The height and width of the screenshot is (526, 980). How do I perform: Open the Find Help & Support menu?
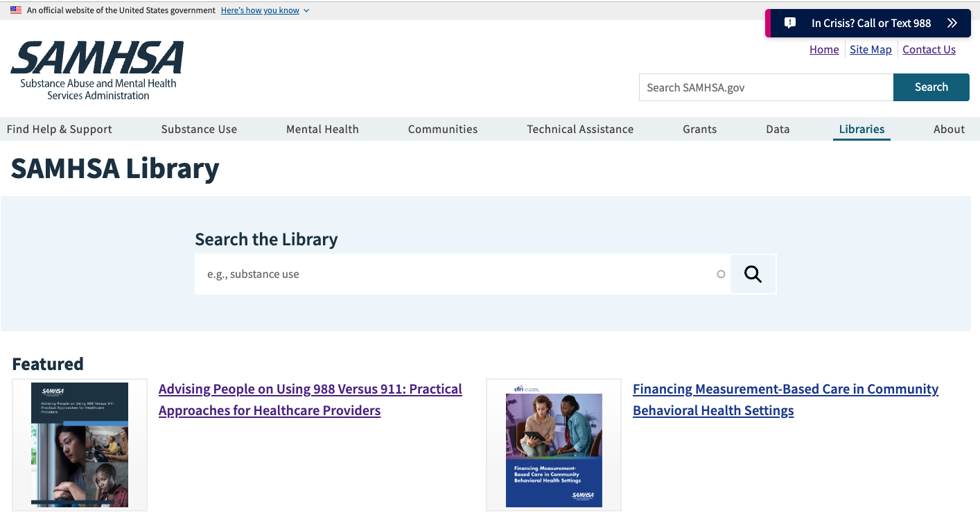pos(59,129)
